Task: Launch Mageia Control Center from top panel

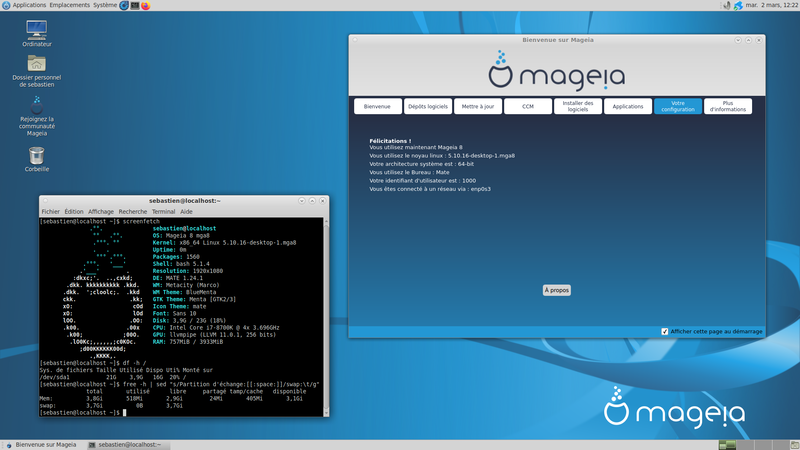Action: pos(124,6)
